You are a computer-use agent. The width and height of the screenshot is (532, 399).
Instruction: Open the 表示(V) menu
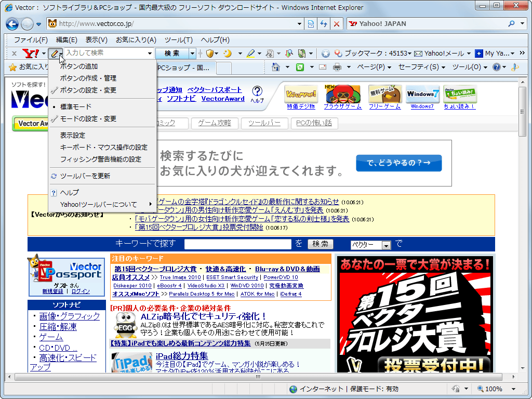pos(96,40)
